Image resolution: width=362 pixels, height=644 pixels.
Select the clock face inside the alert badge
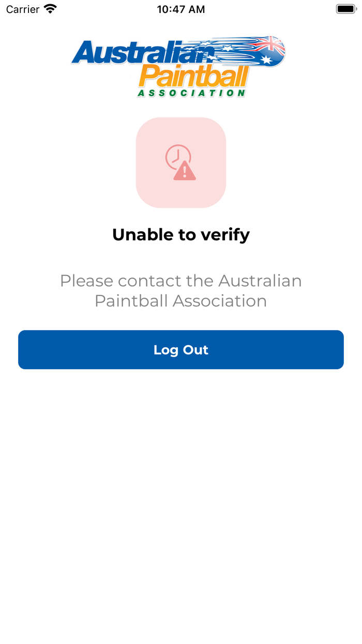[x=176, y=155]
